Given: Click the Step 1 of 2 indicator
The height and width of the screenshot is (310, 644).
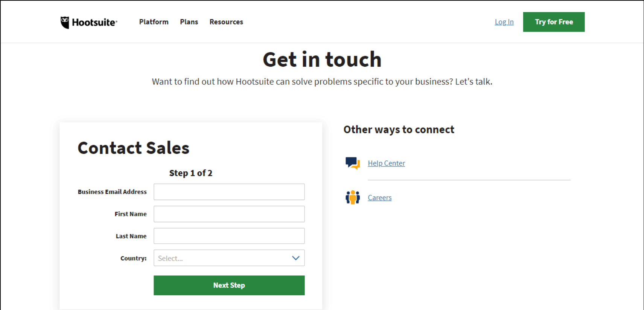Looking at the screenshot, I should [190, 173].
